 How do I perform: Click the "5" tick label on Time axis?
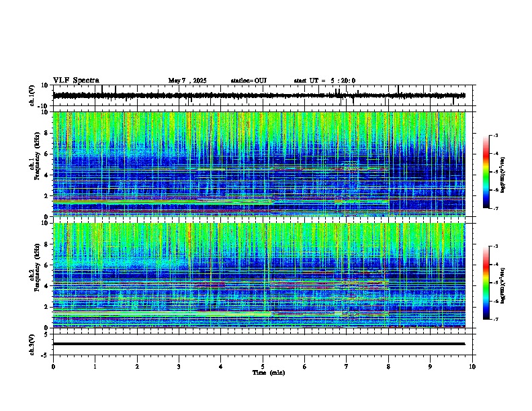click(x=263, y=367)
